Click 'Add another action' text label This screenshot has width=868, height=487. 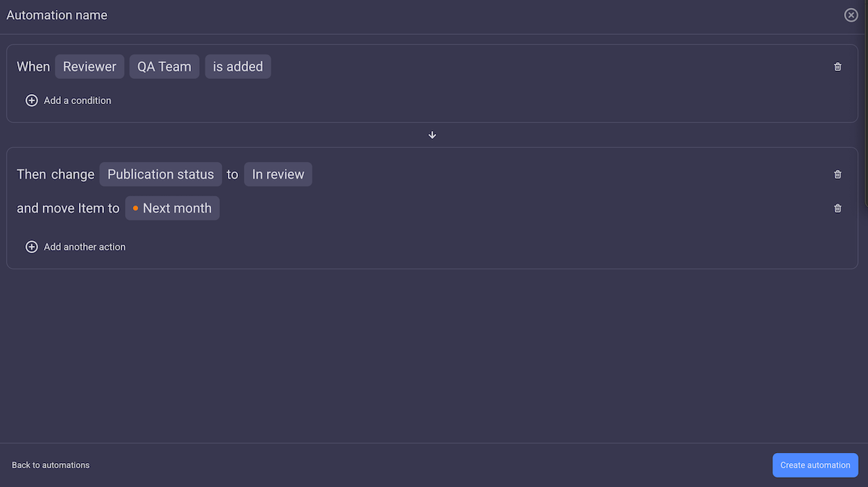click(85, 246)
